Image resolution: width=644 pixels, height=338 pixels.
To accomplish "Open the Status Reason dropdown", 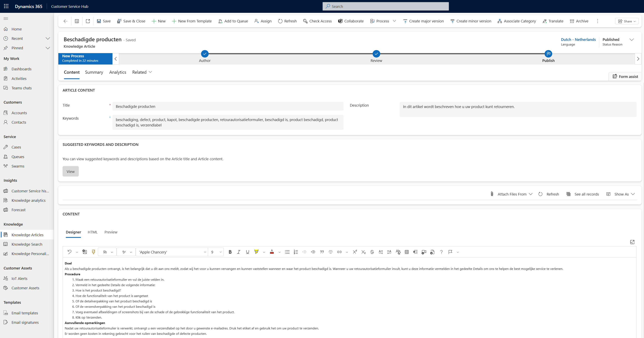I will 632,39.
